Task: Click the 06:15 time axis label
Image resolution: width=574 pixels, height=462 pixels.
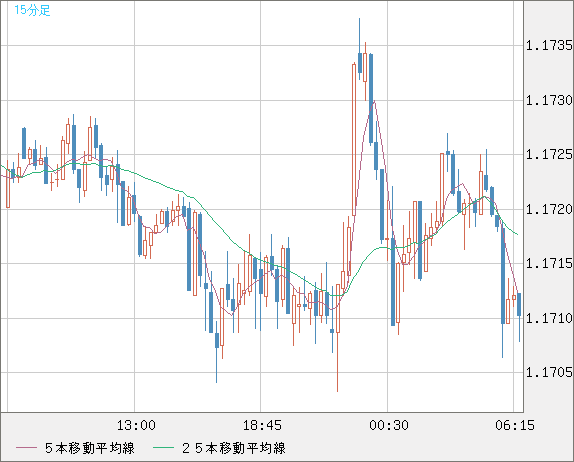Action: pos(515,425)
